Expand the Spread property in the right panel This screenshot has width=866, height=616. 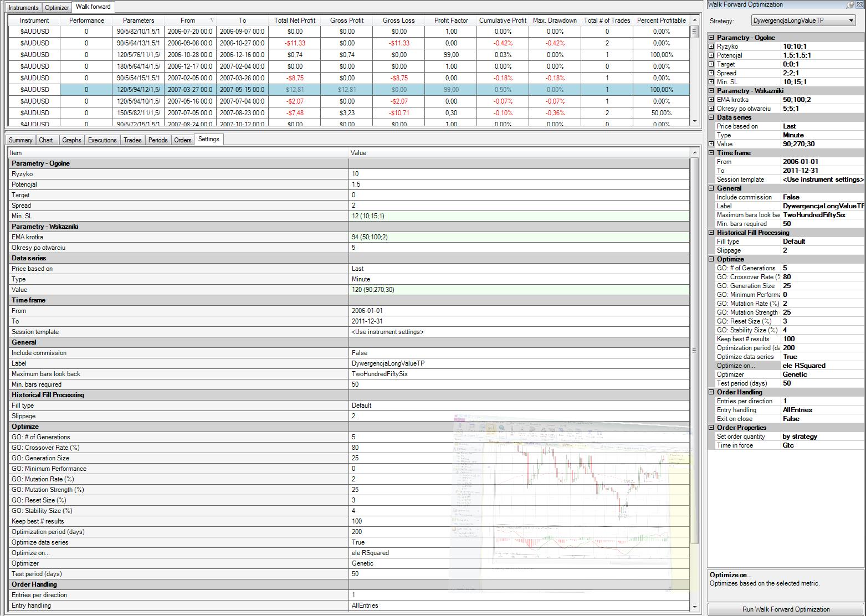pyautogui.click(x=711, y=73)
